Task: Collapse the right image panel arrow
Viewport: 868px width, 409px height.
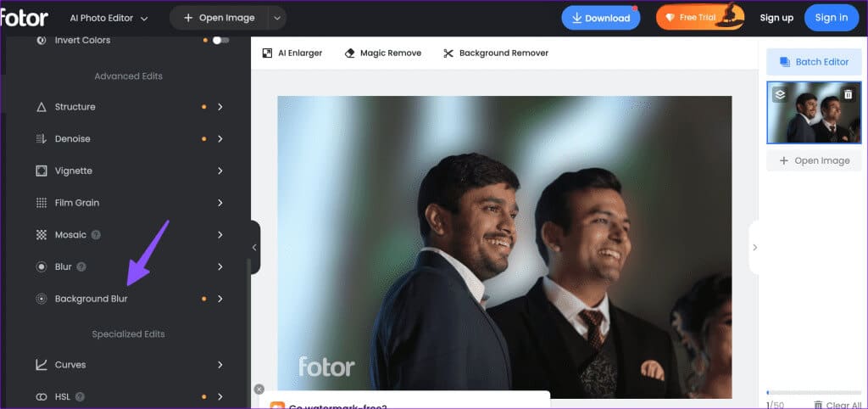Action: pos(754,248)
